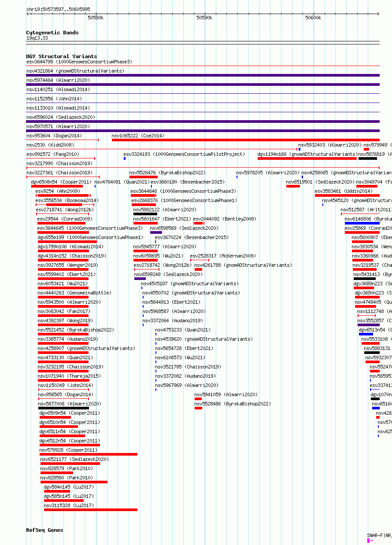Click the 19q13.33 band label

coord(37,38)
